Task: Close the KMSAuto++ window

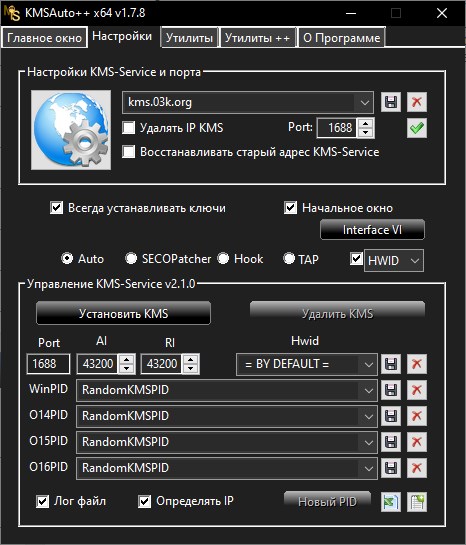Action: click(442, 13)
